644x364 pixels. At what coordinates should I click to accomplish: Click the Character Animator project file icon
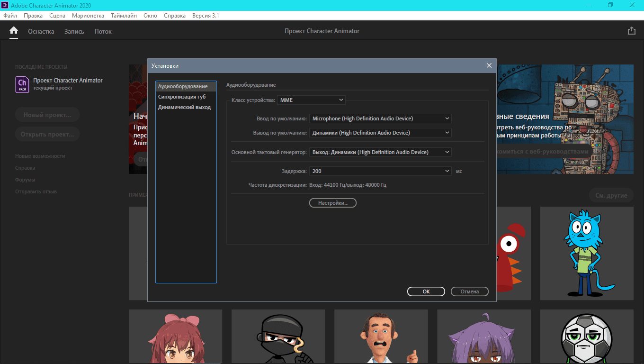pyautogui.click(x=22, y=84)
